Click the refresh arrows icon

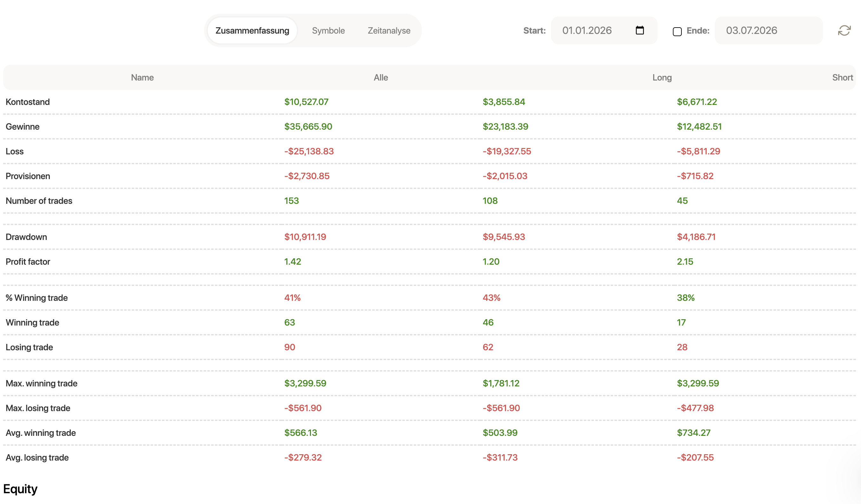[844, 31]
